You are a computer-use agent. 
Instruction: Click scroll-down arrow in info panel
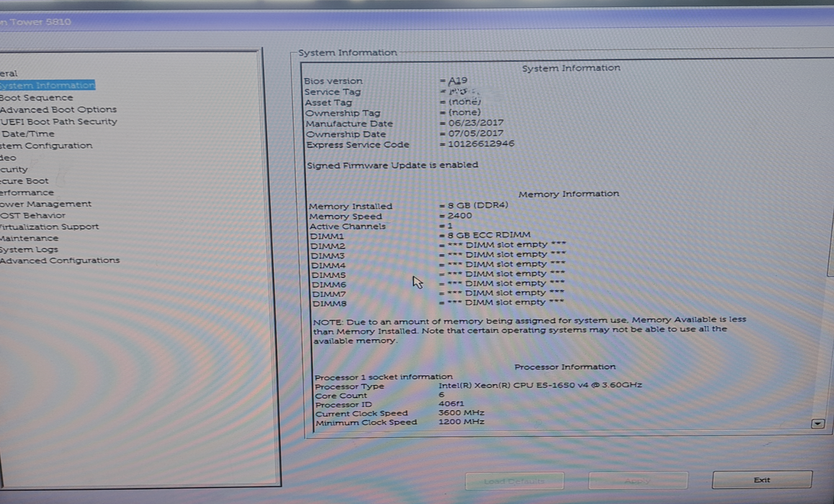coord(817,424)
